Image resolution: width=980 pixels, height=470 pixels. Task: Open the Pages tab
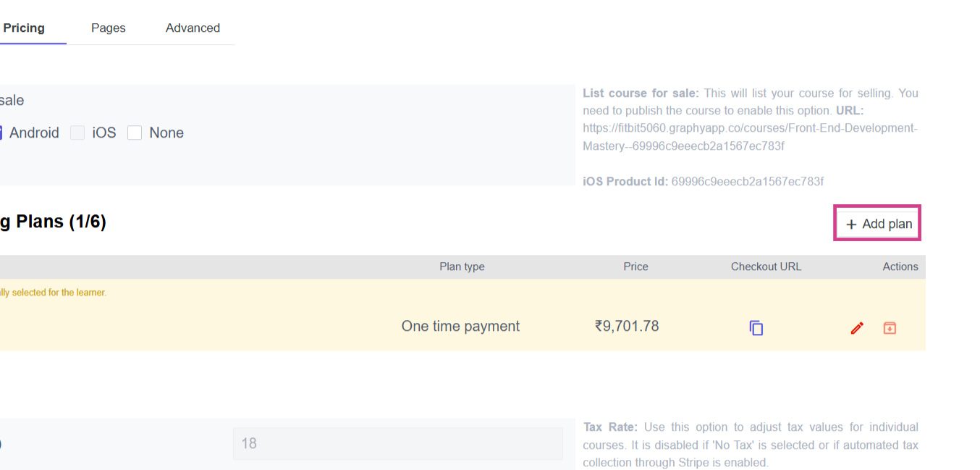pos(109,28)
